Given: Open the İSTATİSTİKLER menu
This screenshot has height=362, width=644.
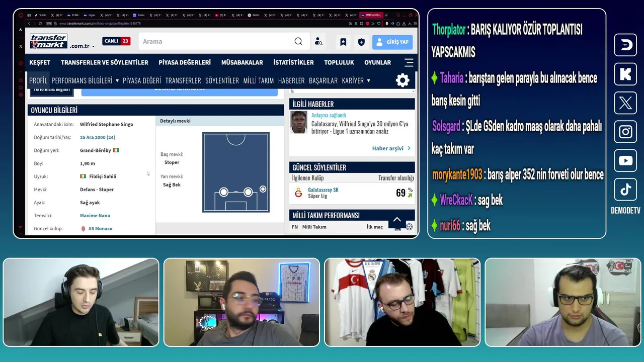Looking at the screenshot, I should tap(293, 62).
